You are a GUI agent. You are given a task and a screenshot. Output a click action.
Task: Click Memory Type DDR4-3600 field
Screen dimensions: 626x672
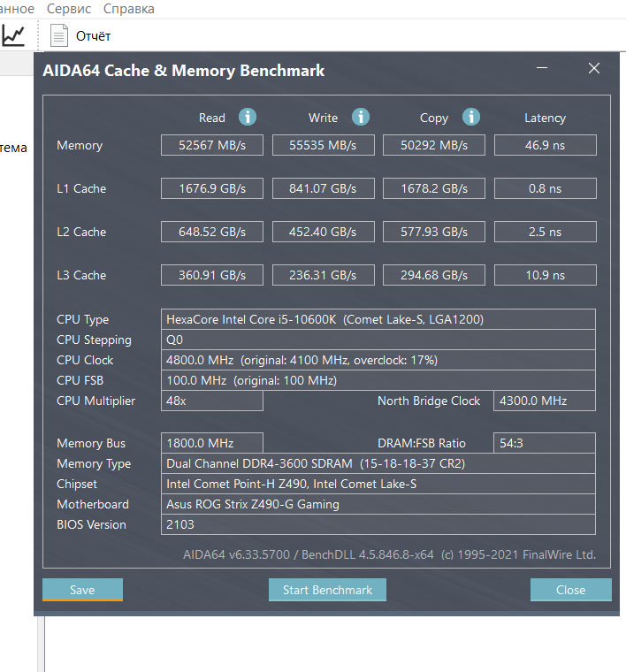pyautogui.click(x=378, y=463)
